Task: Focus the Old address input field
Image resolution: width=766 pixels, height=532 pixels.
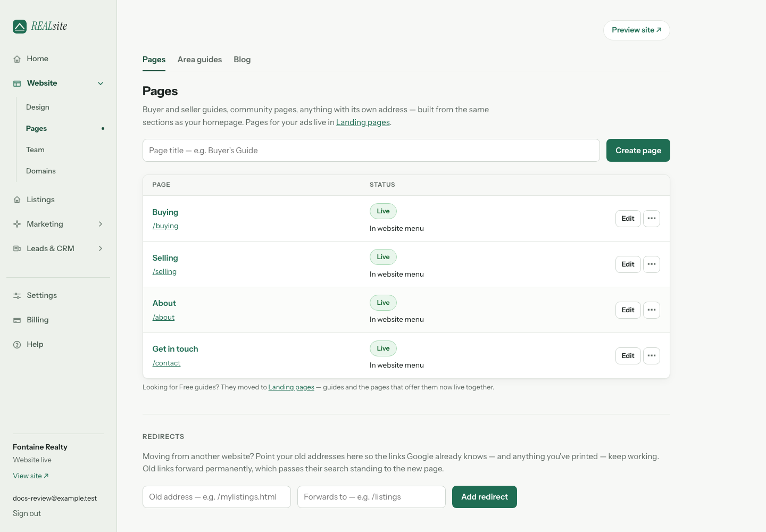Action: [x=217, y=497]
